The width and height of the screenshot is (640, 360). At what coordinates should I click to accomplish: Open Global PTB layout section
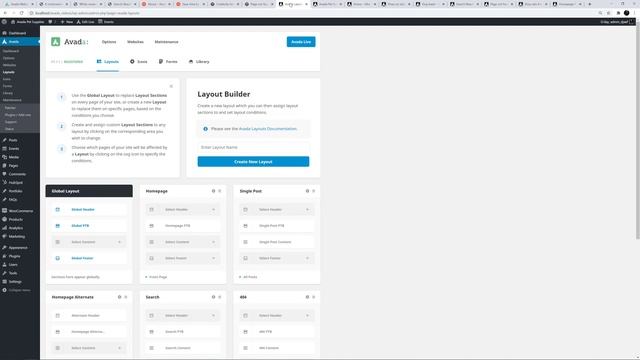(x=89, y=226)
